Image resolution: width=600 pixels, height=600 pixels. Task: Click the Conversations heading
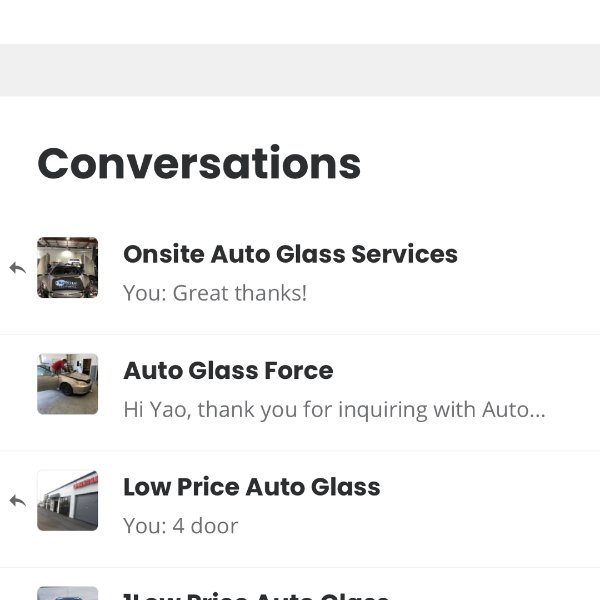(199, 163)
